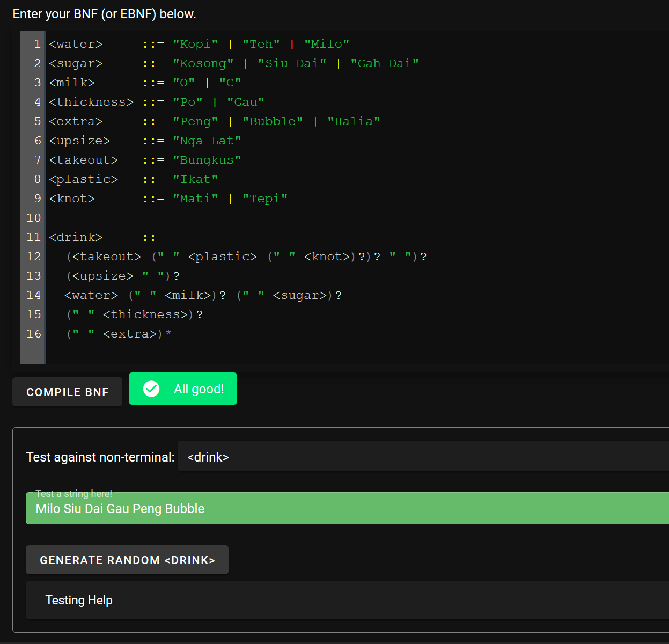This screenshot has height=644, width=669.
Task: Click the "Bubble" string literal
Action: coord(273,121)
